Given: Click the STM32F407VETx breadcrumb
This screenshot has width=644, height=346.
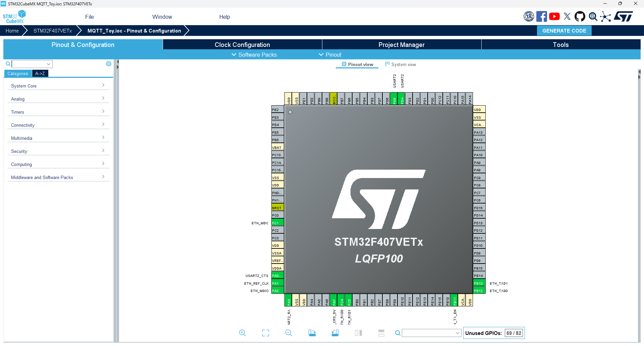Looking at the screenshot, I should 53,31.
